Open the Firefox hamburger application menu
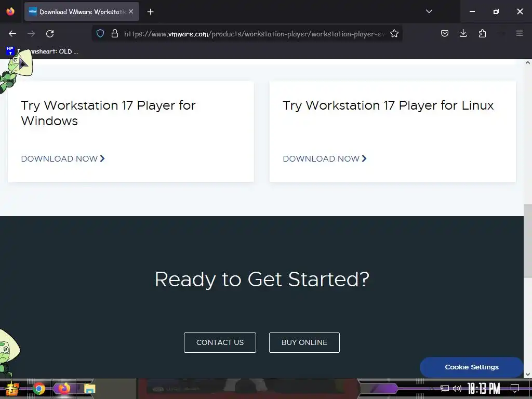The width and height of the screenshot is (532, 399). [x=520, y=33]
